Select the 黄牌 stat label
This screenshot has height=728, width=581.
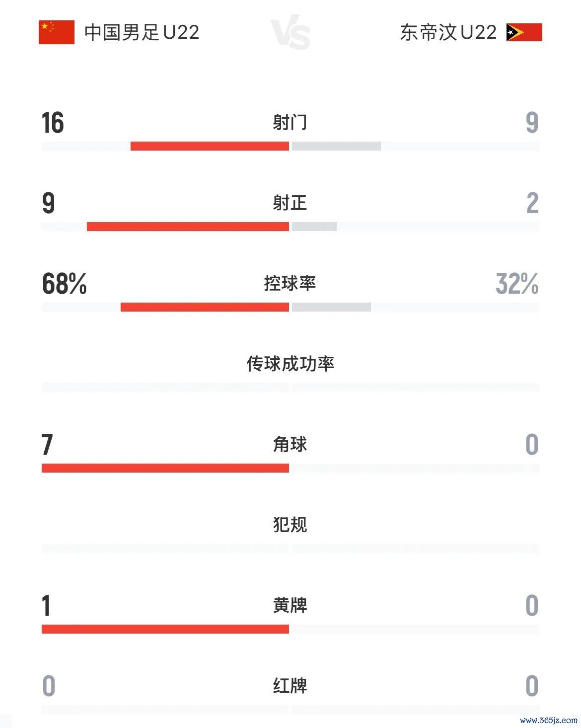[x=290, y=605]
